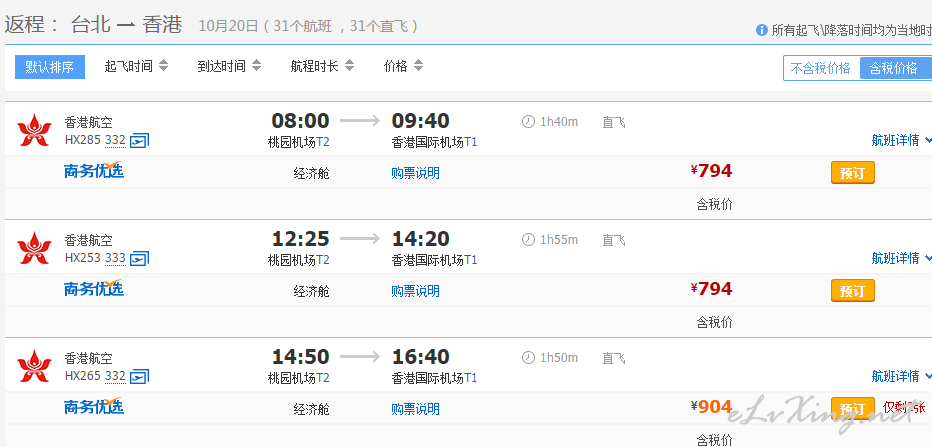Expand 航班详情 for the 12:25 flight
This screenshot has width=932, height=447.
point(900,258)
